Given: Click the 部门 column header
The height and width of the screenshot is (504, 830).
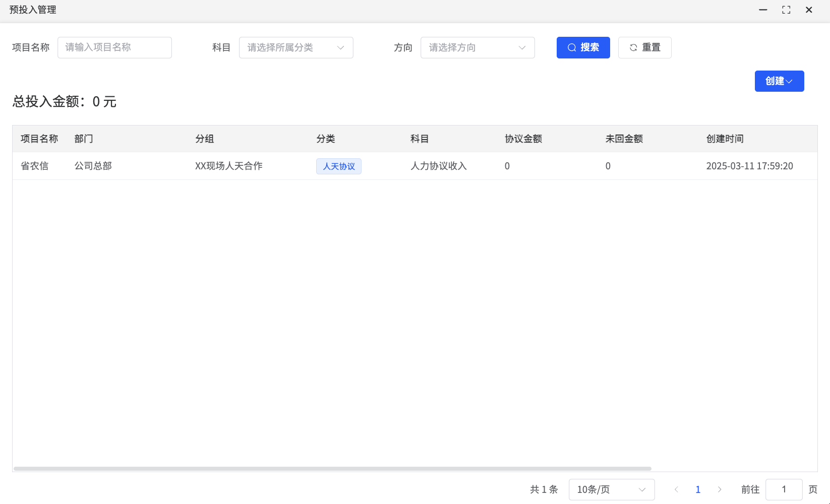Looking at the screenshot, I should pyautogui.click(x=84, y=139).
